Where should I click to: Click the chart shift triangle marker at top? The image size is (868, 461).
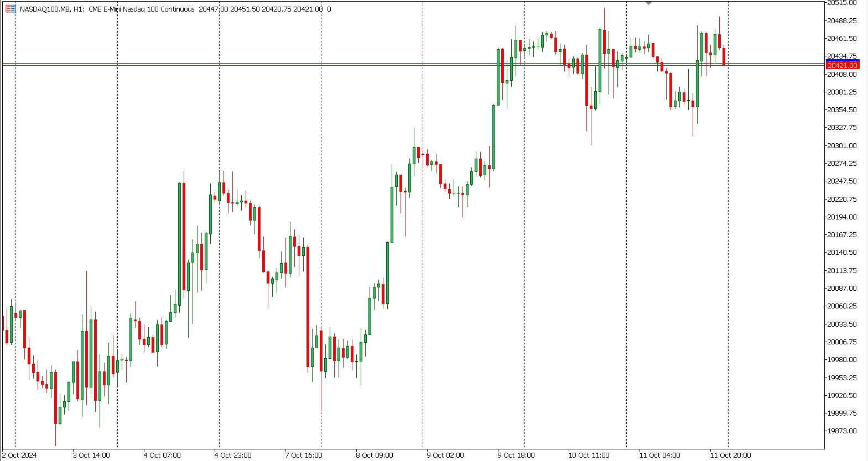649,3
